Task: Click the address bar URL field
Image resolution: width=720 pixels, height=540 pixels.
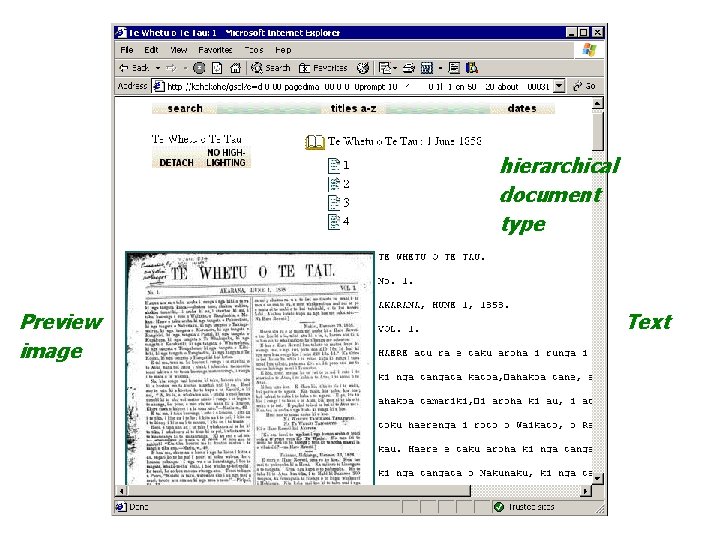Action: [x=358, y=86]
